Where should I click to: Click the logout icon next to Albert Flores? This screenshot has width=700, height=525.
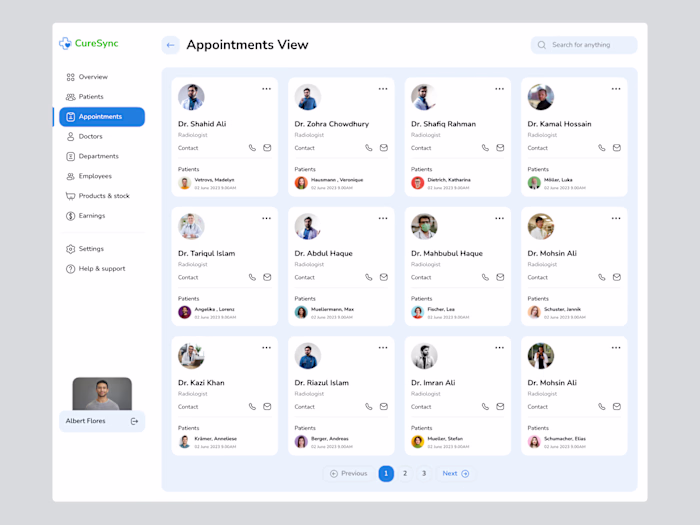coord(134,421)
